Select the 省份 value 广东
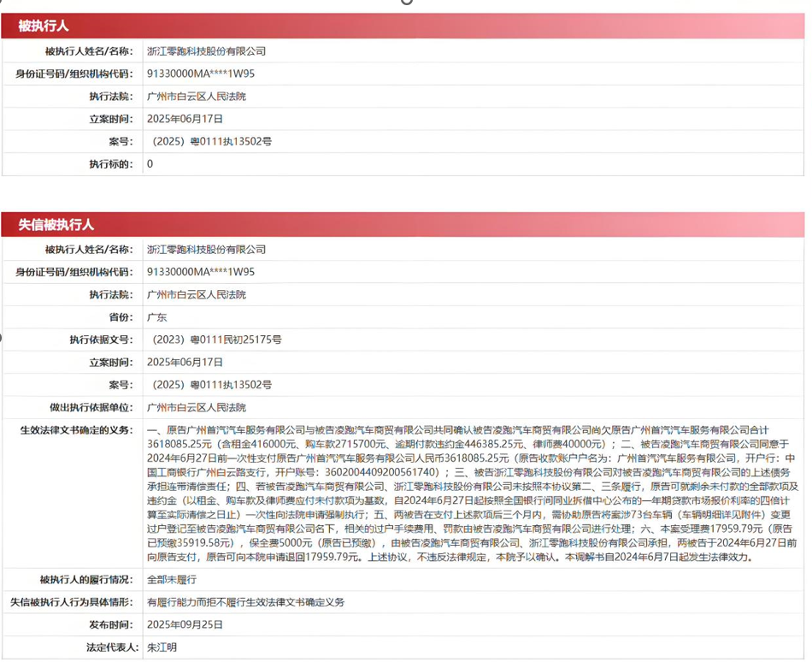 tap(156, 317)
